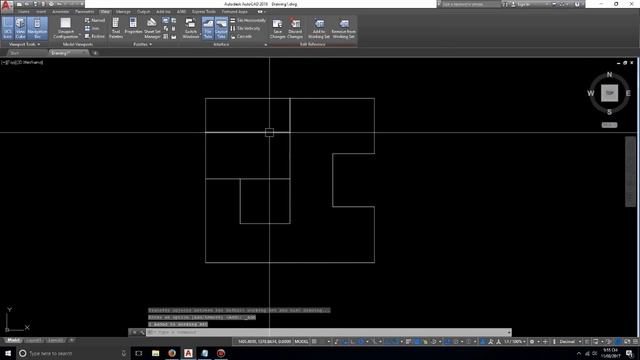Click status bar customization menu icon
The image size is (640, 360).
point(635,342)
